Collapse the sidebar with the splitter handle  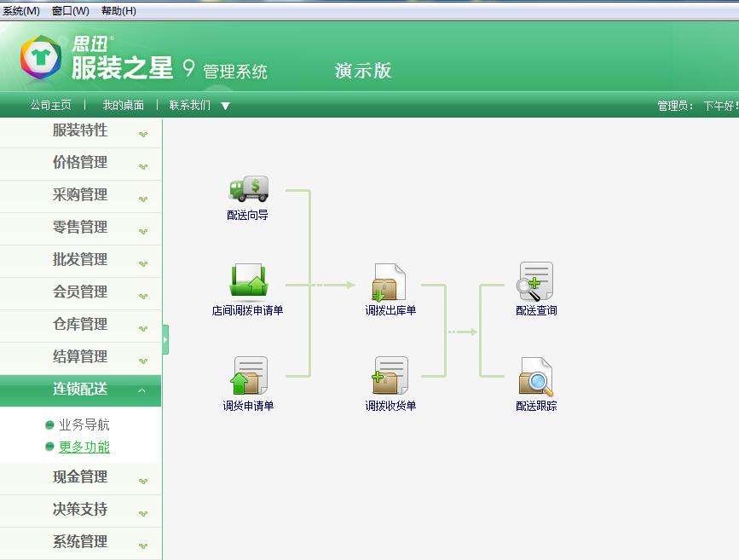(x=165, y=339)
